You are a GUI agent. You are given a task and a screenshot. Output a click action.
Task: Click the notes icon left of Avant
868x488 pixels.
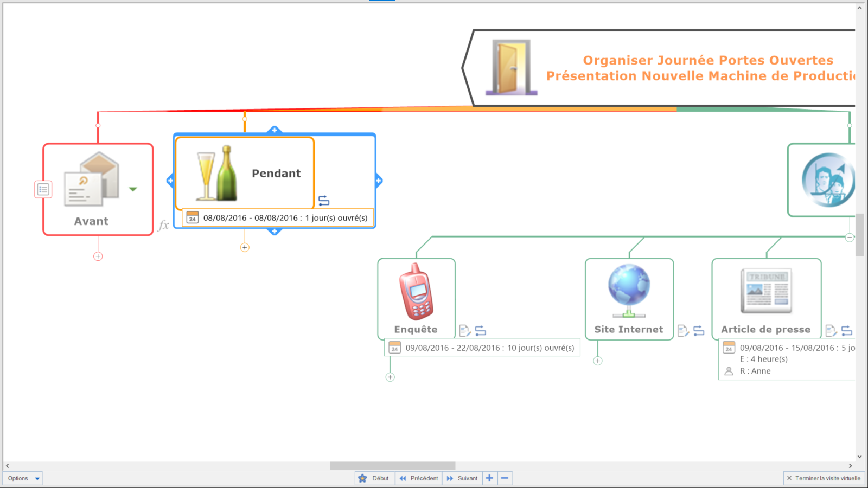pos(43,189)
